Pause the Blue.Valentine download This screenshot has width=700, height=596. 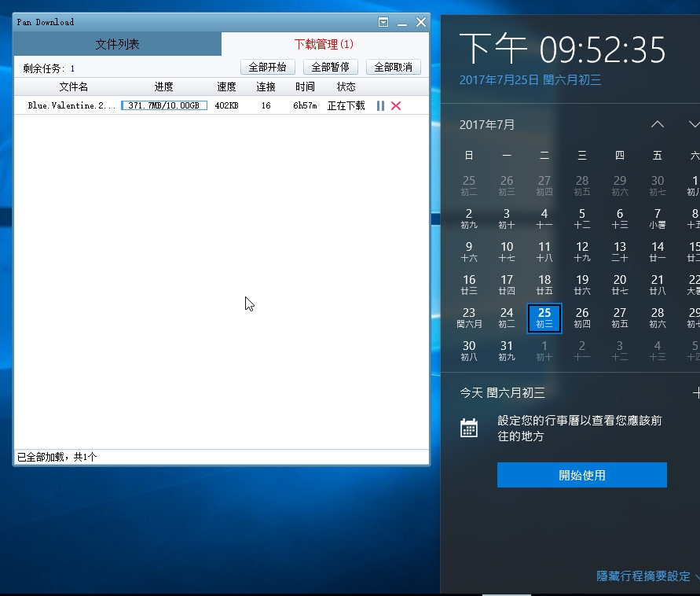(380, 105)
